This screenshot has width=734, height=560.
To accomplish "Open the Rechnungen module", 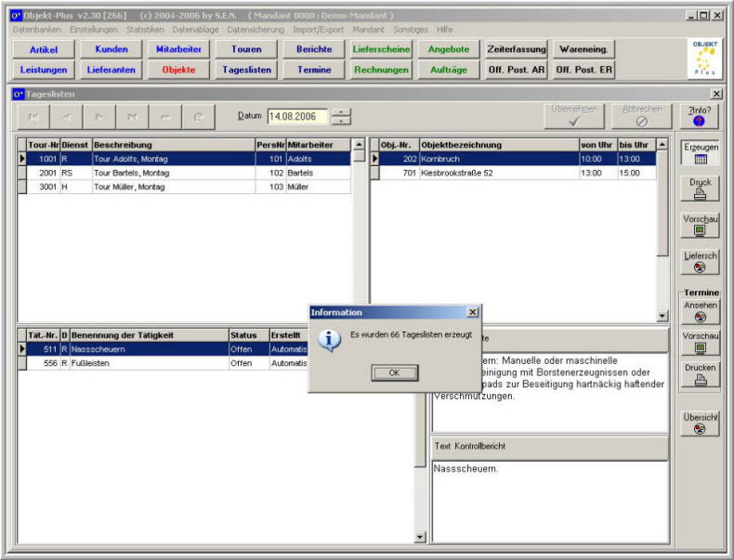I will point(381,70).
